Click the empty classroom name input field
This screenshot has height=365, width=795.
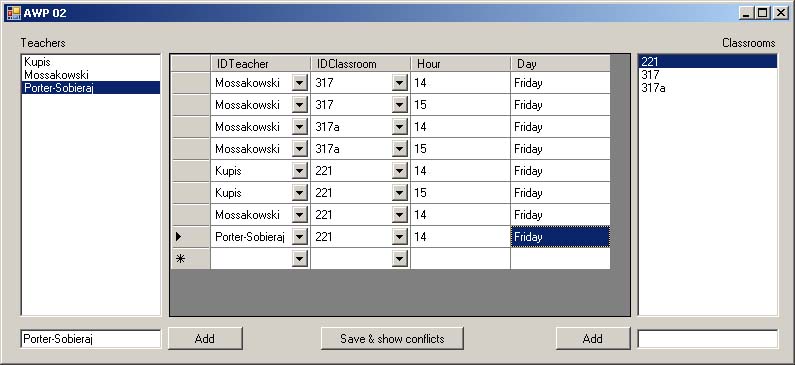pyautogui.click(x=707, y=339)
